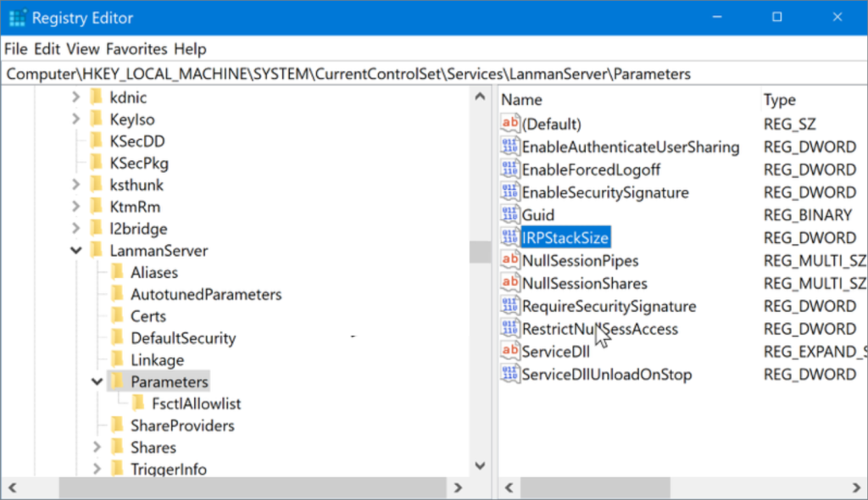Screen dimensions: 868x500
Task: Select the EnableForcedLogoff value name
Action: tap(591, 169)
